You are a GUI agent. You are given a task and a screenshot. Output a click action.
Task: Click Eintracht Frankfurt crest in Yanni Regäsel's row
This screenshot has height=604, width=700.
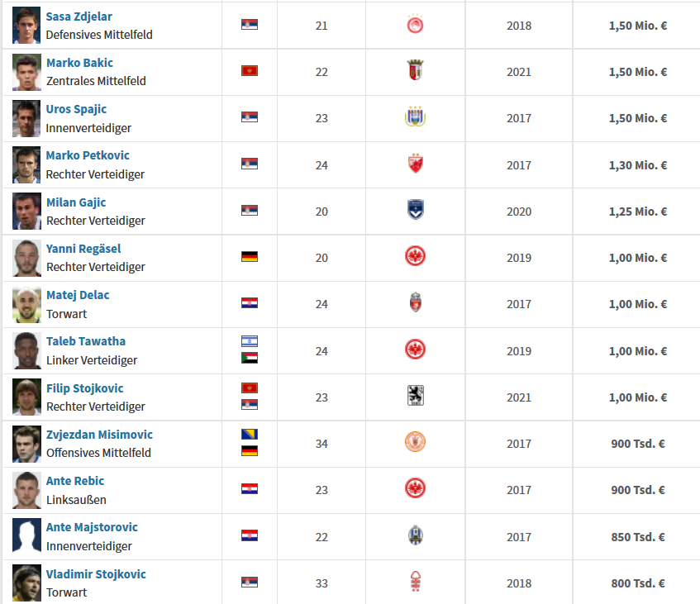[x=415, y=257]
